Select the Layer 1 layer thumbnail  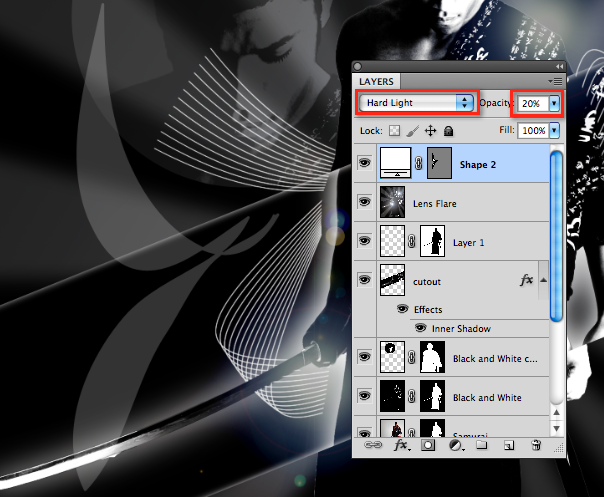(393, 241)
